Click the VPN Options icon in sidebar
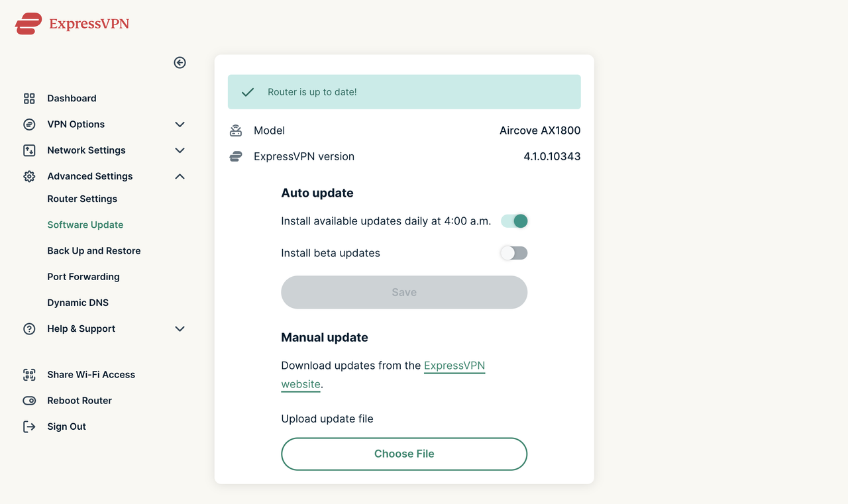 [29, 125]
